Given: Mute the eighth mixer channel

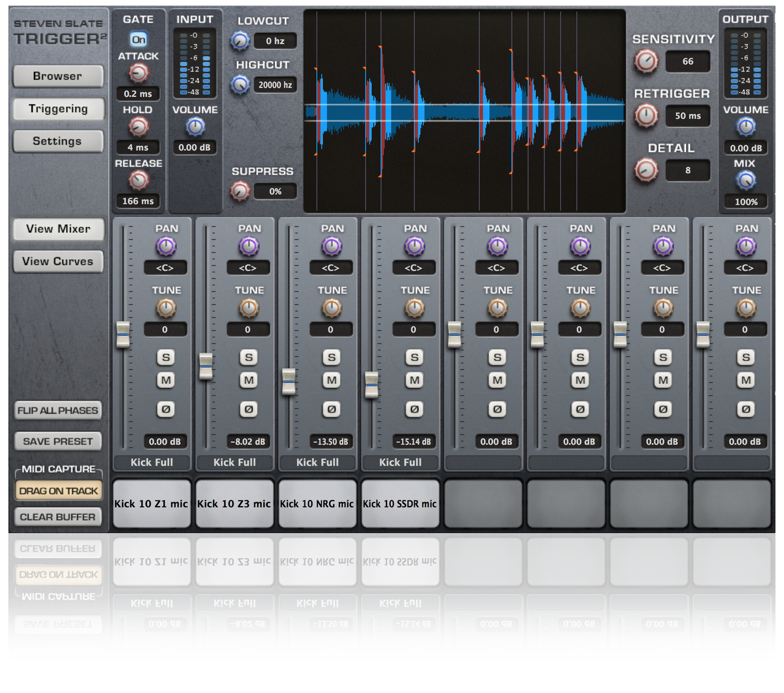Looking at the screenshot, I should (746, 381).
